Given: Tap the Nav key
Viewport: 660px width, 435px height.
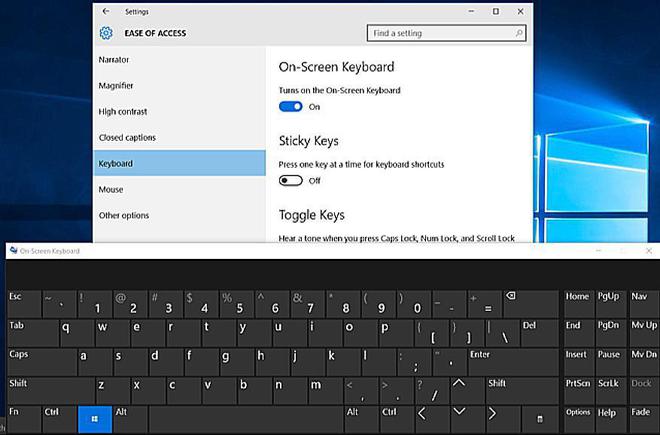Looking at the screenshot, I should [644, 304].
